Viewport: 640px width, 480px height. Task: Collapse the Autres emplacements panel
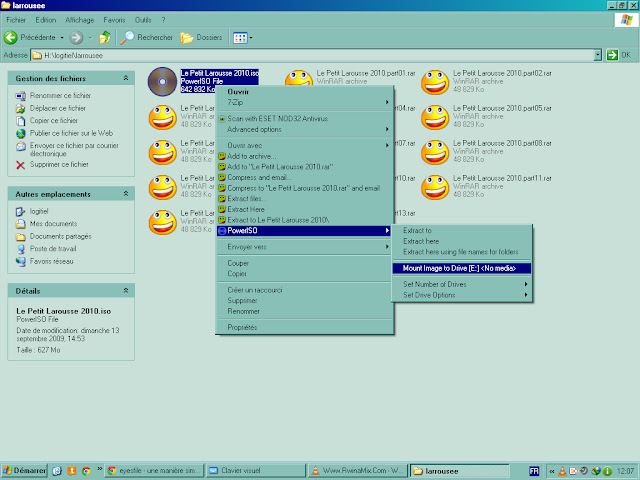point(126,194)
